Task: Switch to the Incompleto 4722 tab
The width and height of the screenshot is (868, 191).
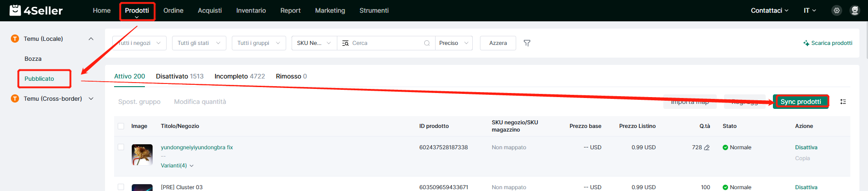Action: (x=240, y=76)
